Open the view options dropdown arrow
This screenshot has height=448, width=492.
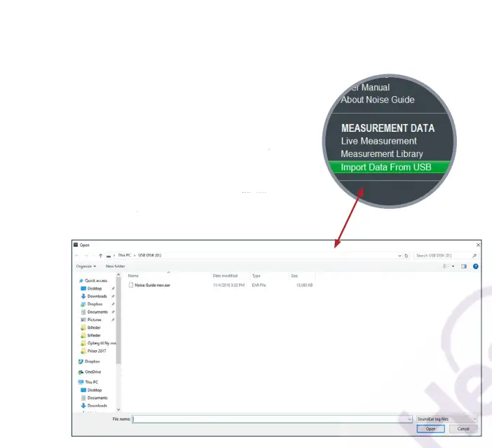[x=453, y=266]
